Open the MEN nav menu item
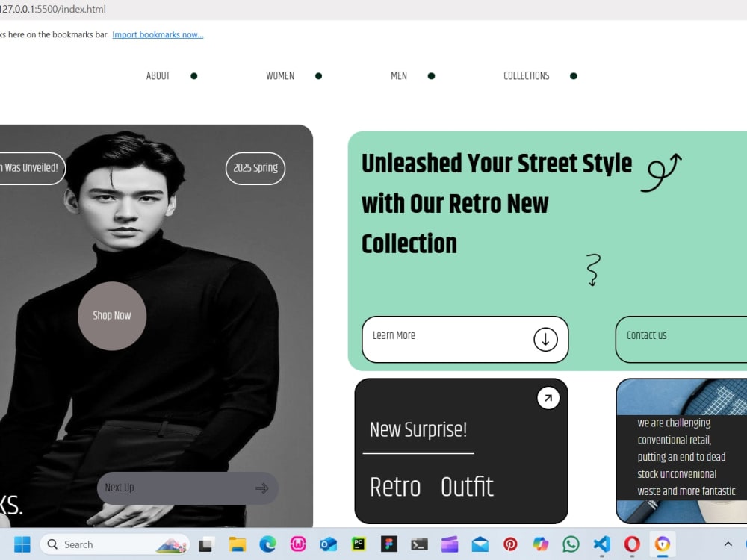The image size is (747, 560). [399, 76]
